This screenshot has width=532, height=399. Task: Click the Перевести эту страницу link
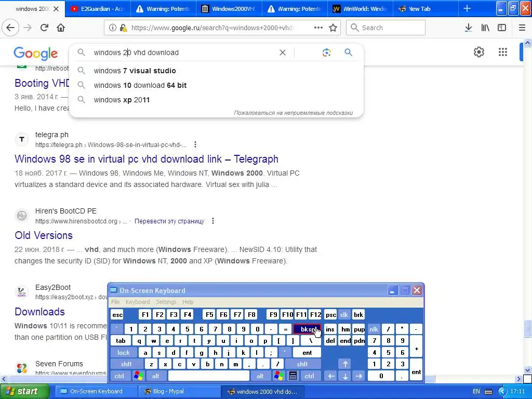pos(169,221)
